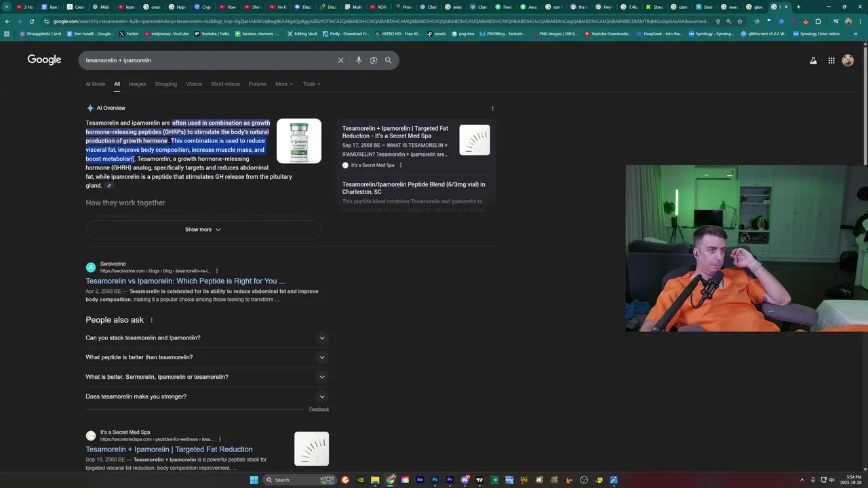Open the secretmedspa result thumbnail image
Viewport: 868px width, 488px height.
(311, 449)
